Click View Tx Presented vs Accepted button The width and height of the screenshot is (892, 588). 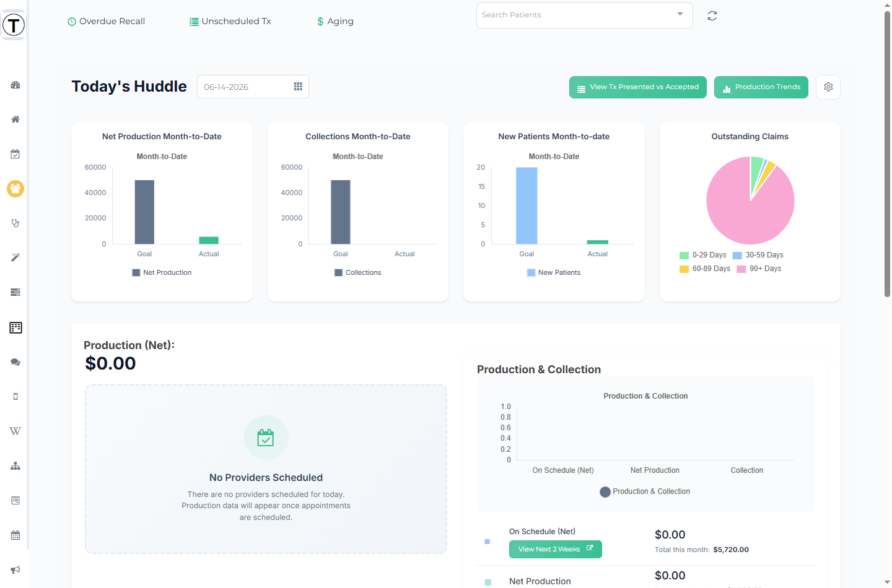(x=638, y=87)
